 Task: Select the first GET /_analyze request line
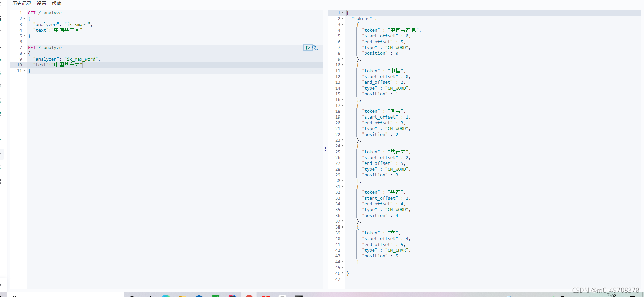click(x=45, y=13)
